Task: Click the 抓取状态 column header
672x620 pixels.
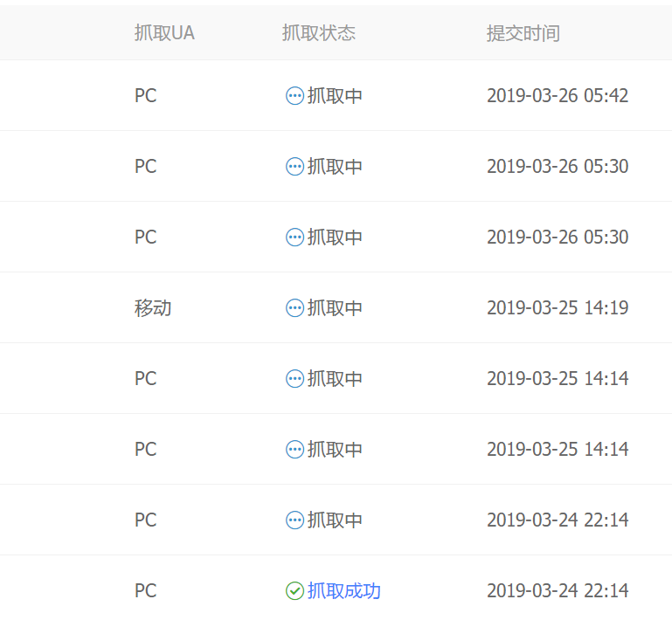Action: tap(319, 33)
